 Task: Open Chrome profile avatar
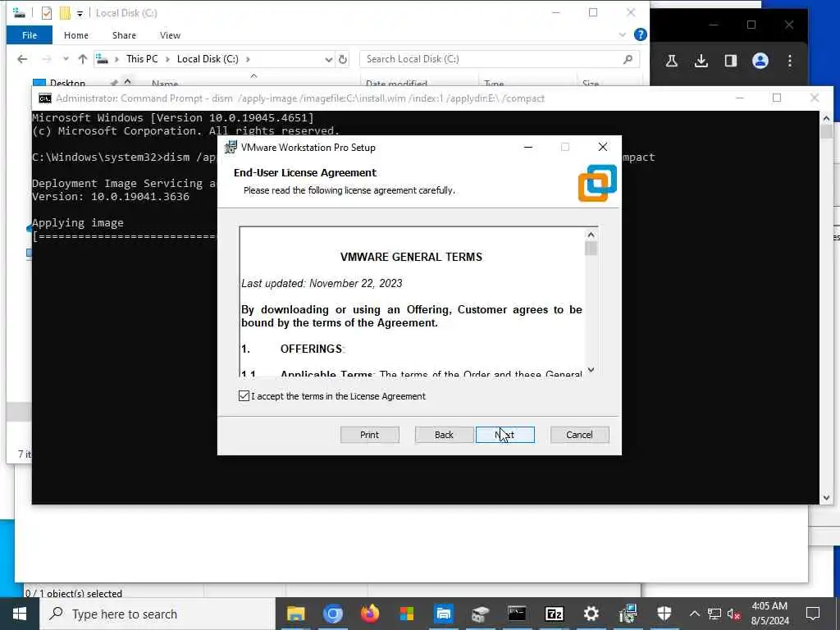[760, 61]
